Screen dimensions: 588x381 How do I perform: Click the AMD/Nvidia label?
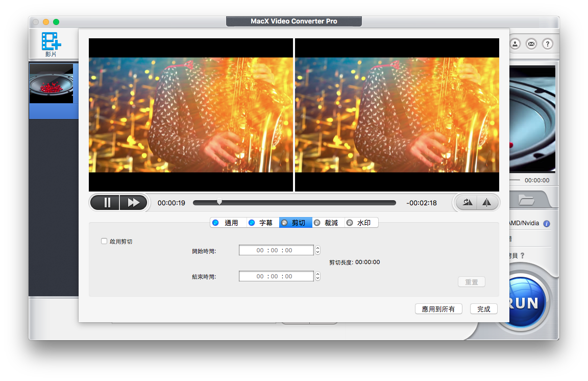coord(524,223)
